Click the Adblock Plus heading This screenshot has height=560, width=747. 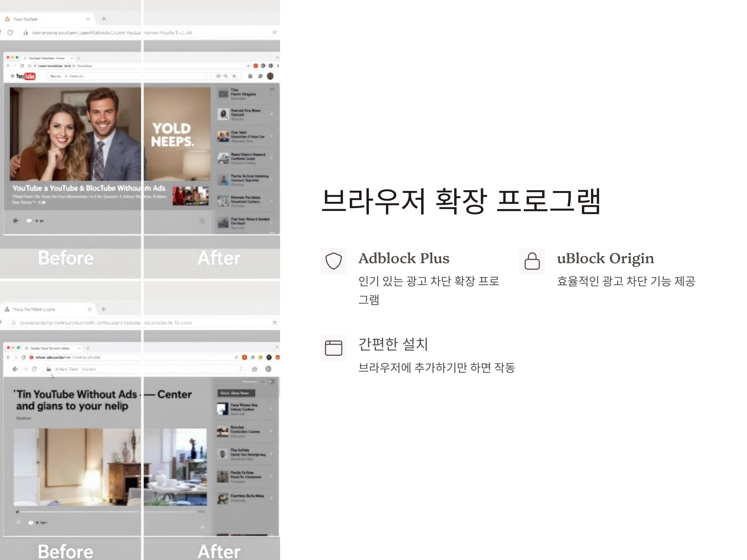[404, 258]
